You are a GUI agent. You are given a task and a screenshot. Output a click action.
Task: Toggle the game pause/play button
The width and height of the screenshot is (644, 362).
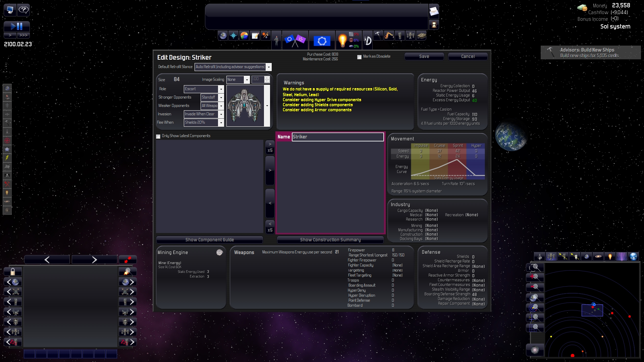coord(17,26)
